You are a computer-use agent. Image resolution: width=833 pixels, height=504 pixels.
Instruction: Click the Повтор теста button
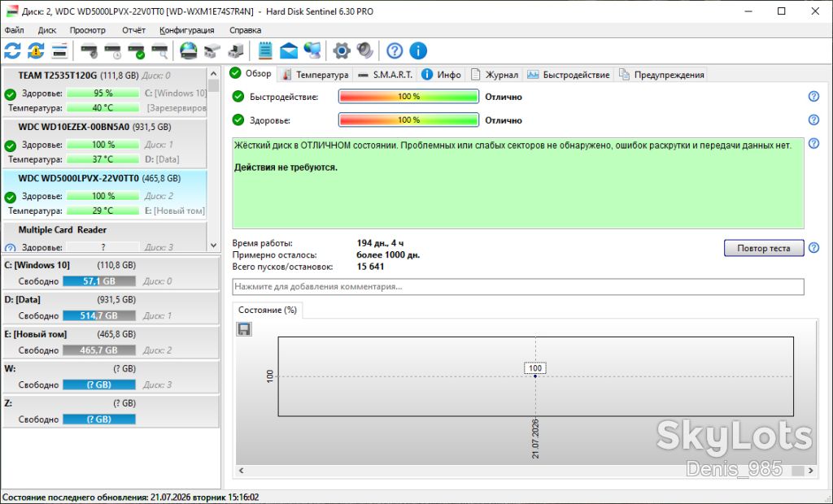(x=763, y=248)
